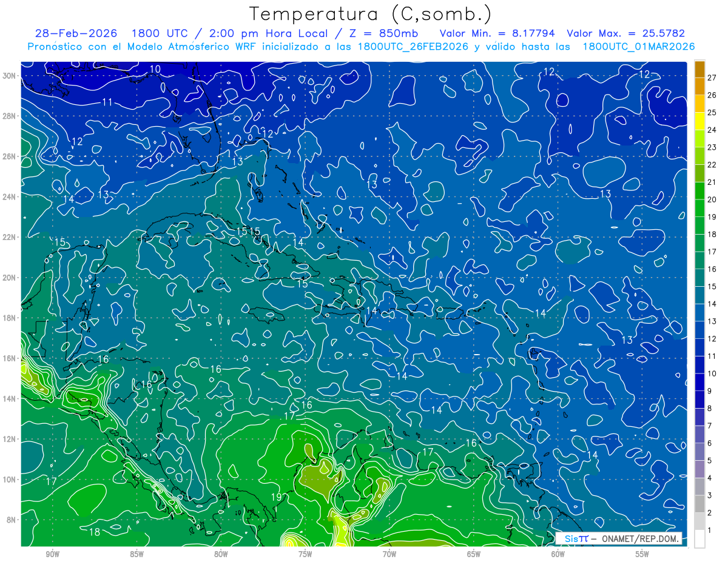Click the '10' contour label in the map area
This screenshot has width=728, height=562.
pos(155,69)
